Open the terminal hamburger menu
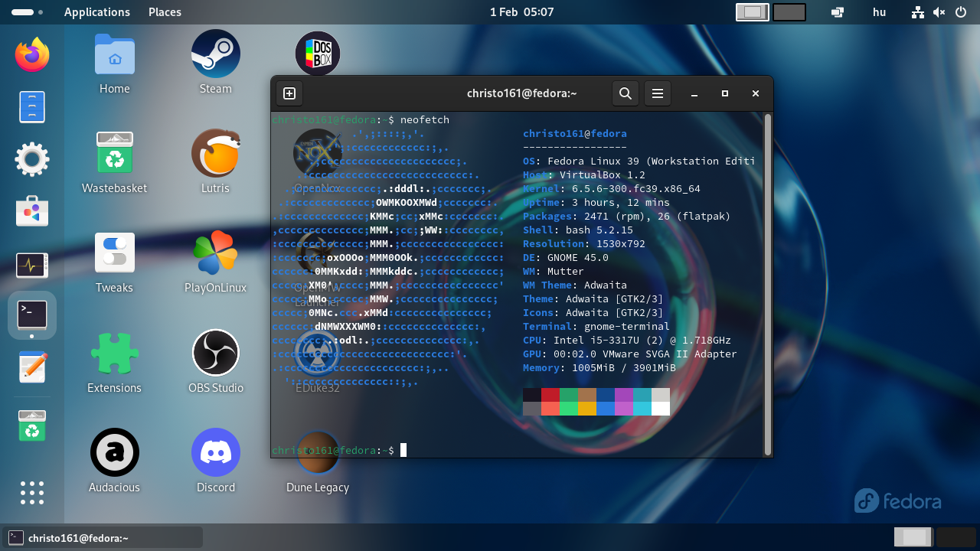 click(x=658, y=93)
